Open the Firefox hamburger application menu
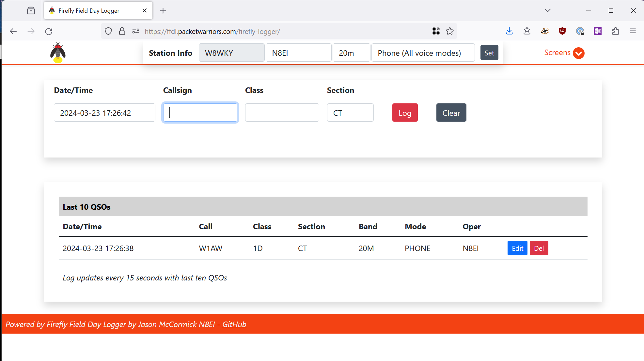644x361 pixels. 633,31
